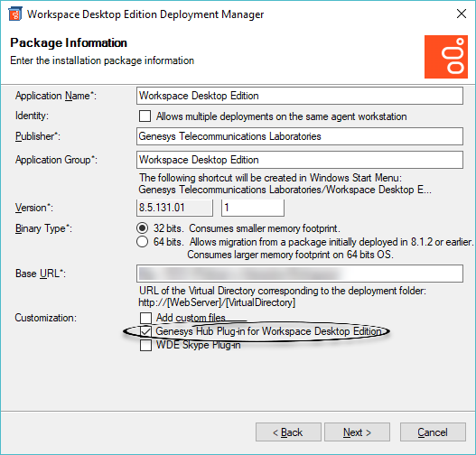Image resolution: width=476 pixels, height=455 pixels.
Task: Click the Identity: label
Action: pyautogui.click(x=32, y=116)
